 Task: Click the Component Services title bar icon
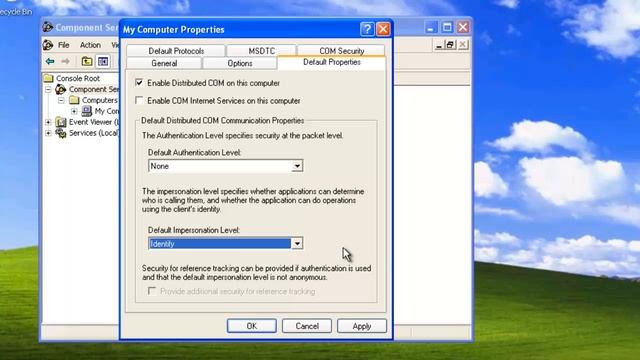[48, 27]
